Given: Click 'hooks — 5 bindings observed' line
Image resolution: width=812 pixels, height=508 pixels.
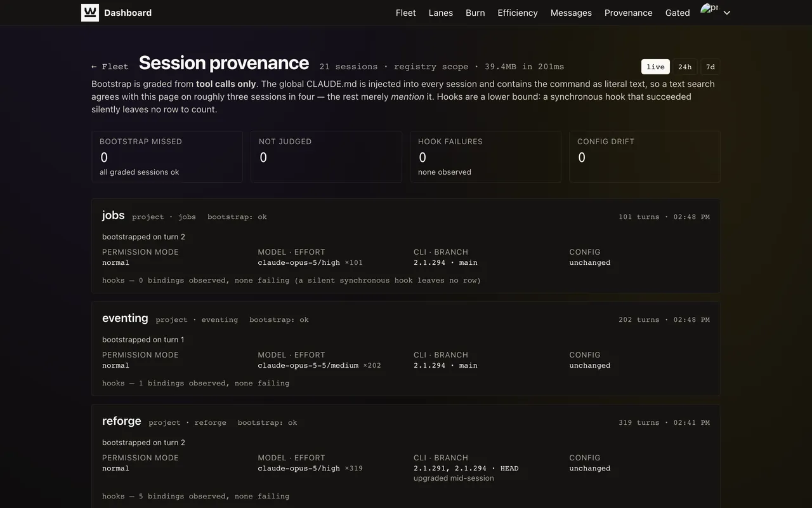Looking at the screenshot, I should pyautogui.click(x=195, y=496).
